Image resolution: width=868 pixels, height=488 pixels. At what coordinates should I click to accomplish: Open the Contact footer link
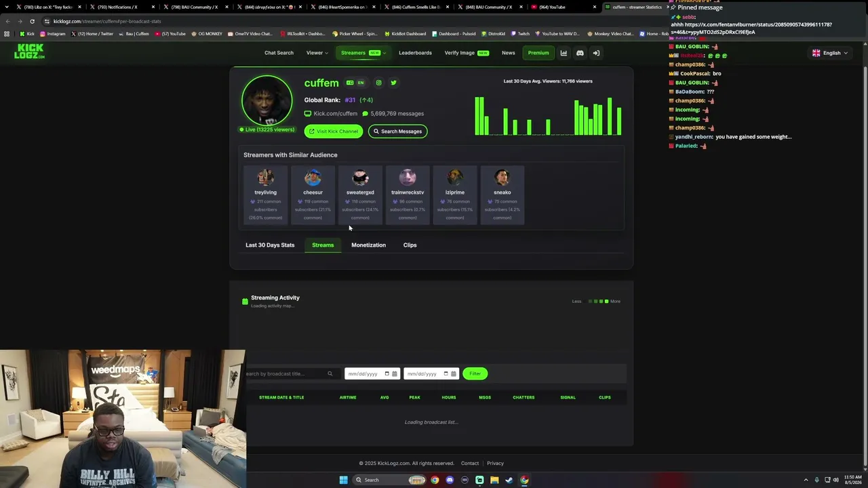[470, 464]
